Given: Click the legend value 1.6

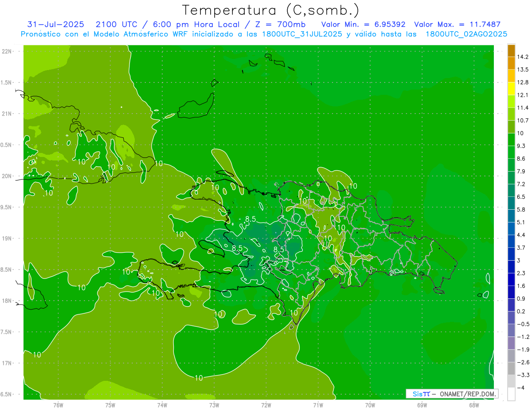Looking at the screenshot, I should tap(521, 286).
